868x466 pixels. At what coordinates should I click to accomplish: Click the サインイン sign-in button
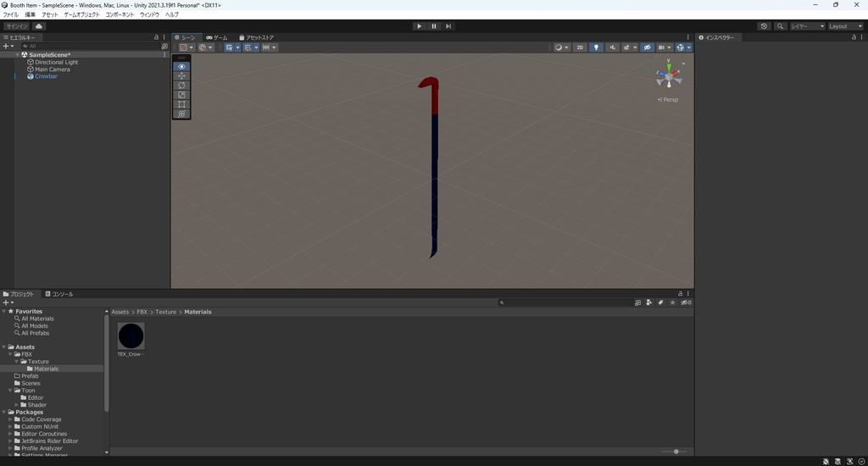pyautogui.click(x=17, y=26)
